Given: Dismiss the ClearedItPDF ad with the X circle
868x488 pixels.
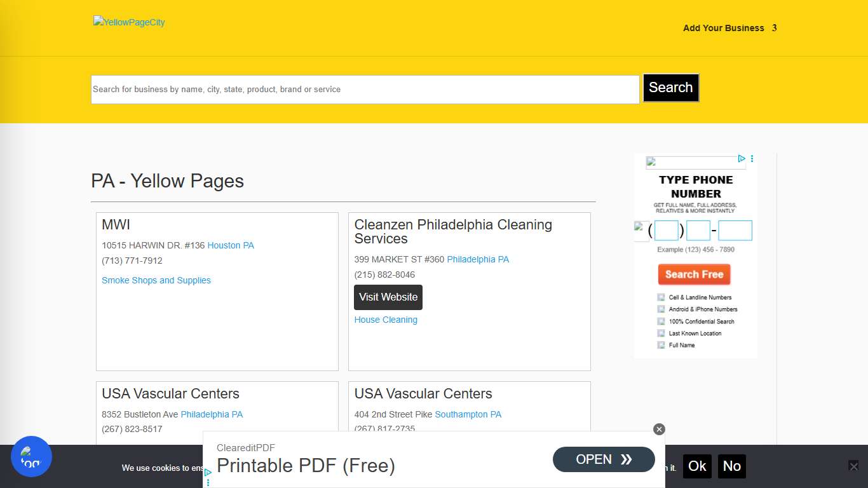Looking at the screenshot, I should (659, 429).
